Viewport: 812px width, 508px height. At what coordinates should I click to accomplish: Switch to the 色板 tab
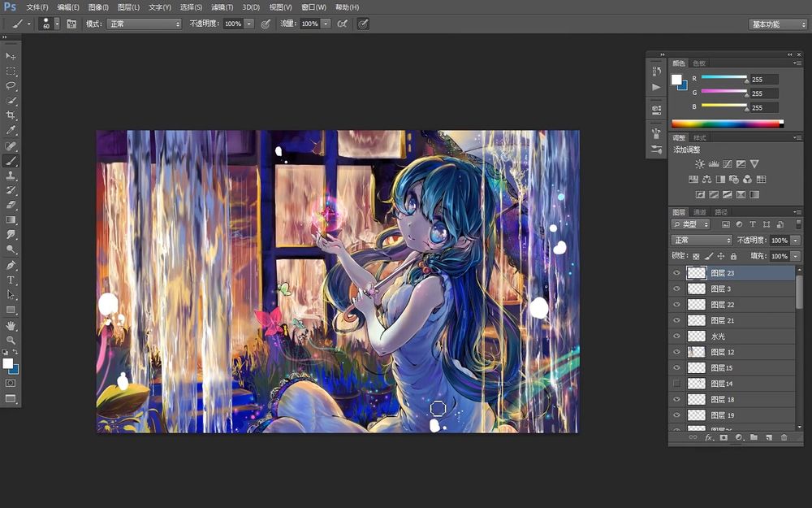698,63
